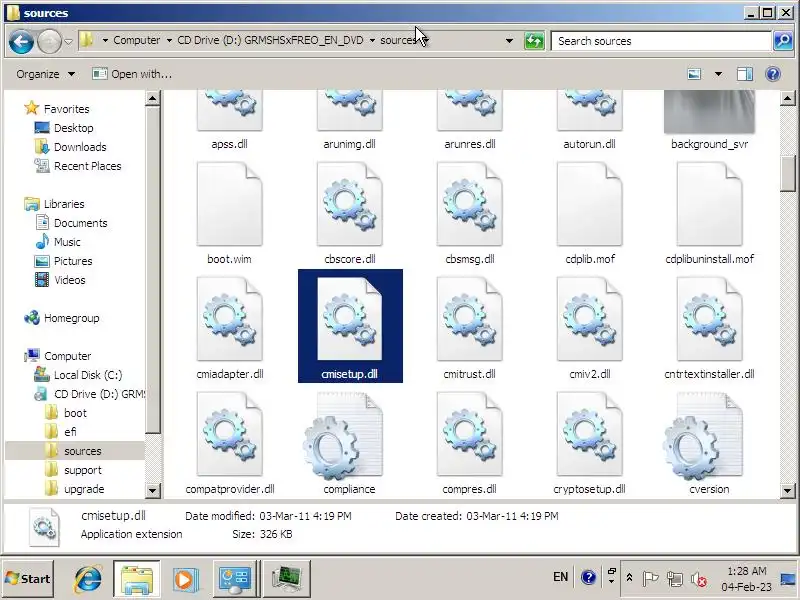Viewport: 800px width, 600px height.
Task: Click into the Search sources field
Action: pos(661,41)
